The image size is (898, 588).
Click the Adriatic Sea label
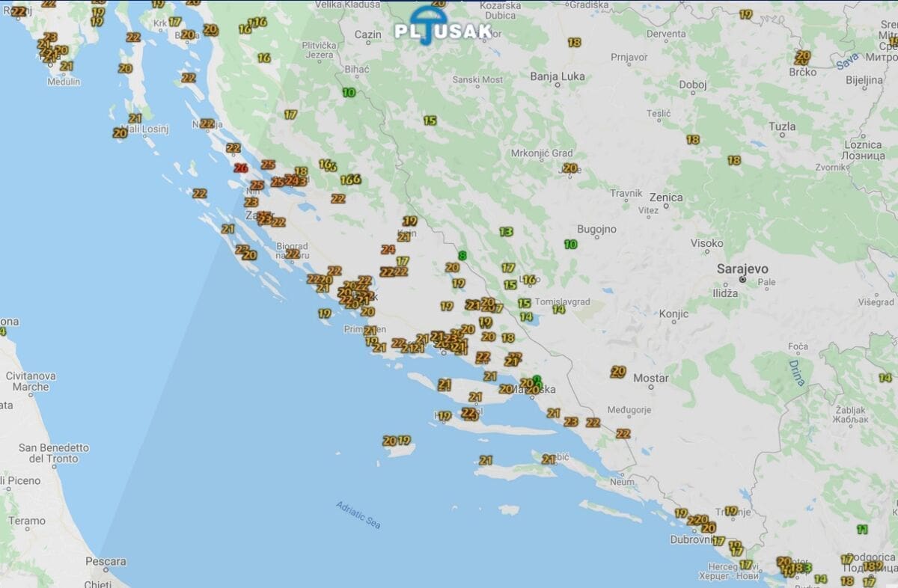[358, 515]
